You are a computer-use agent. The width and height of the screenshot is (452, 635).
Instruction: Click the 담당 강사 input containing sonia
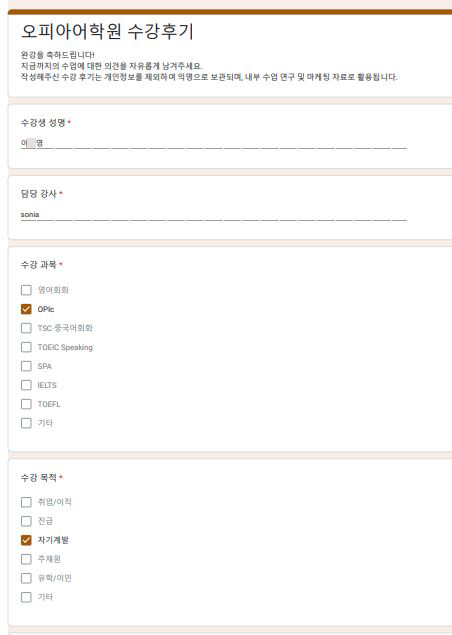click(214, 215)
